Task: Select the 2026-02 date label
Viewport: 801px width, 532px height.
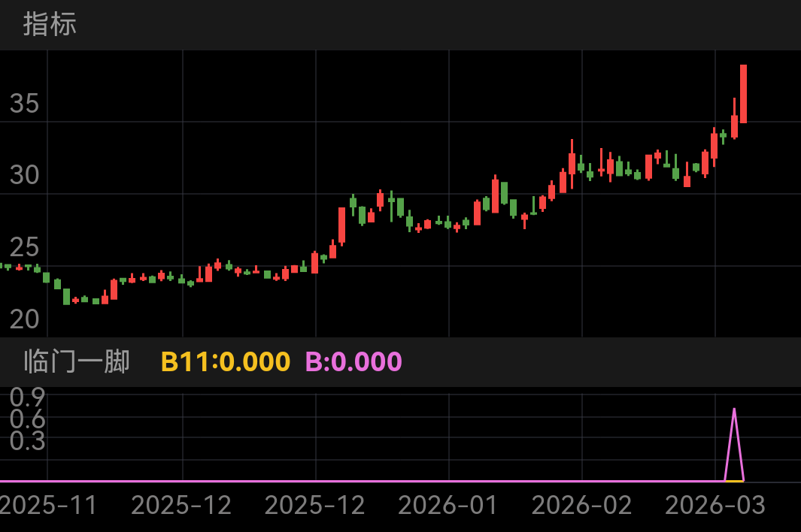Action: [581, 506]
